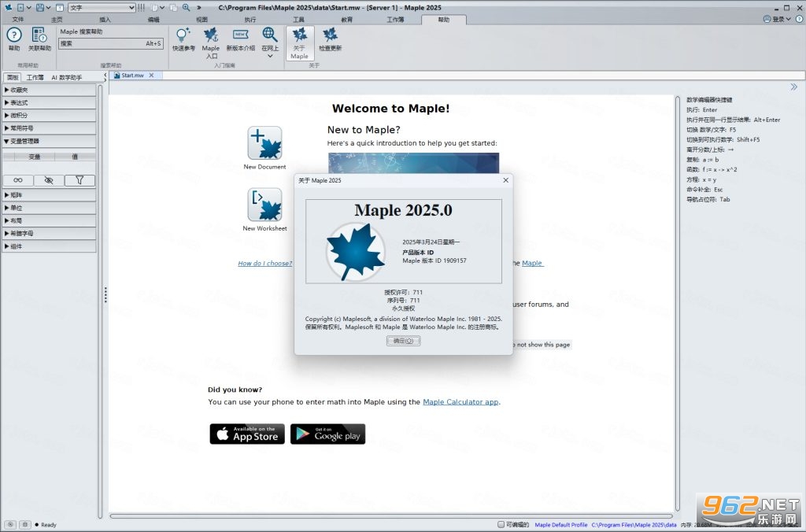Image resolution: width=806 pixels, height=532 pixels.
Task: Expand the 收藏夹 palette
Action: click(x=49, y=90)
